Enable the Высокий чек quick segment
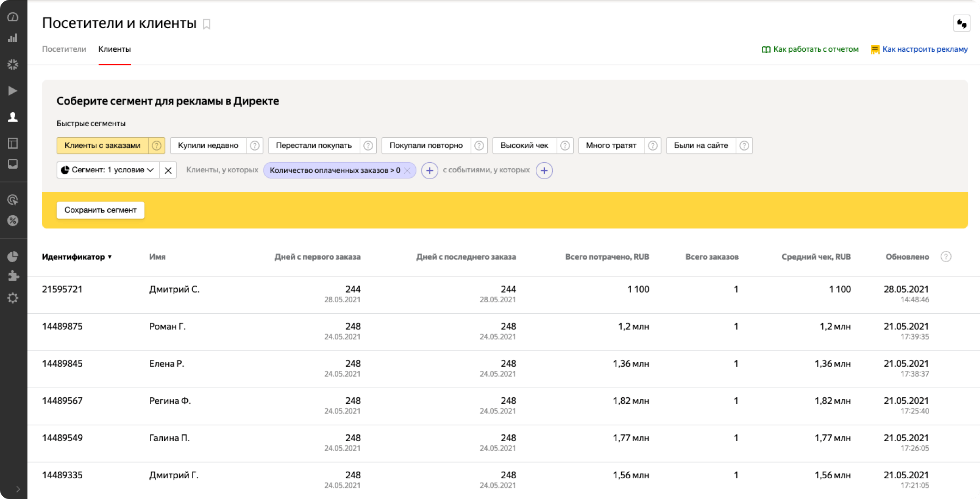This screenshot has width=980, height=499. [x=524, y=146]
